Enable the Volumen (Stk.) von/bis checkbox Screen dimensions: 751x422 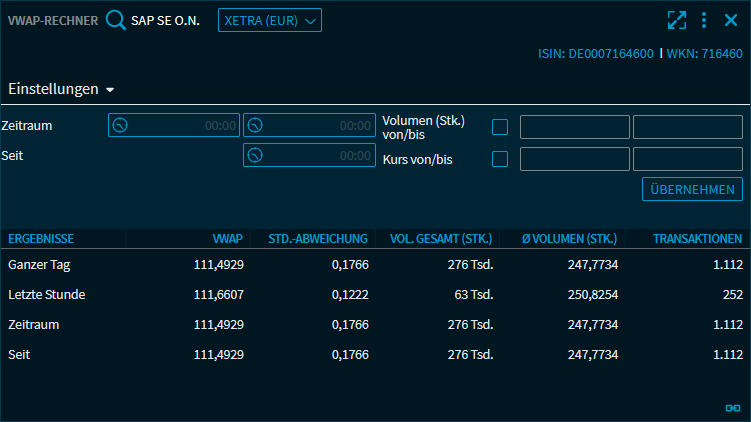point(500,127)
